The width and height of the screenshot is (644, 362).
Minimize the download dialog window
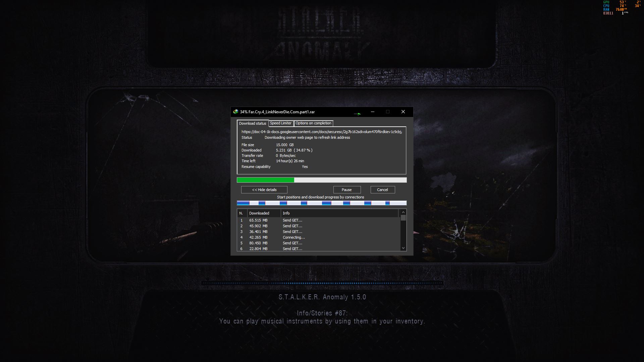point(373,112)
